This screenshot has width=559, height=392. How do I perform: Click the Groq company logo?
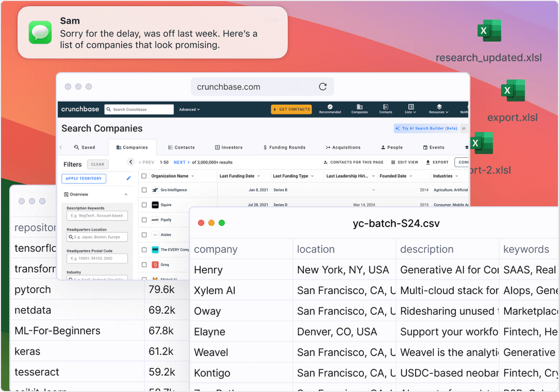click(155, 265)
